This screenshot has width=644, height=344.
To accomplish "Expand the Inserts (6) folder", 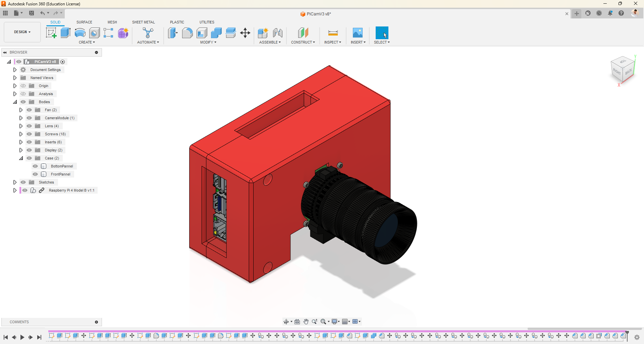I will (21, 142).
